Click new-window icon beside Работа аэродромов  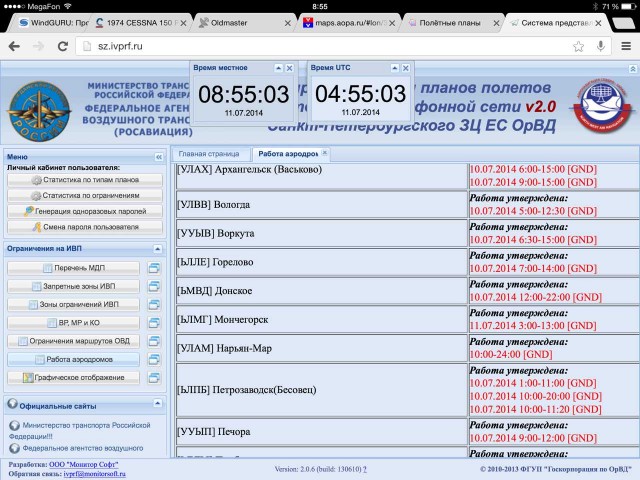(154, 359)
